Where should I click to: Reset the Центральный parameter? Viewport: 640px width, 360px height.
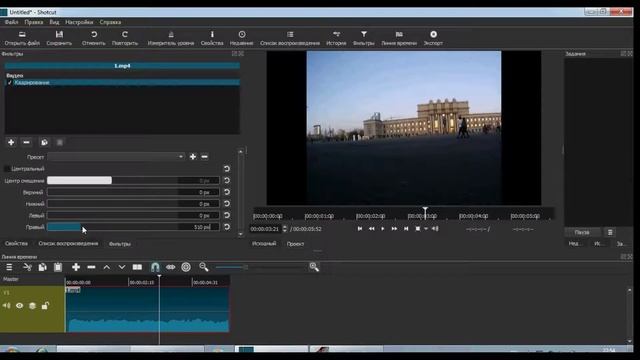pyautogui.click(x=227, y=169)
